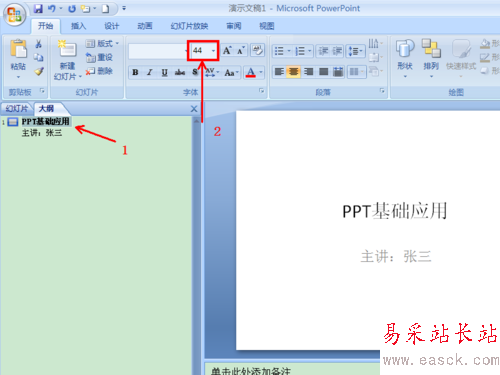Image resolution: width=500 pixels, height=375 pixels.
Task: Decrease list indent level
Action: click(x=323, y=51)
